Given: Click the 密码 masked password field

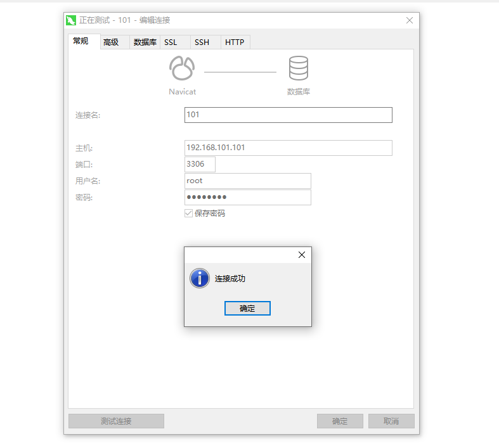Looking at the screenshot, I should pos(247,198).
